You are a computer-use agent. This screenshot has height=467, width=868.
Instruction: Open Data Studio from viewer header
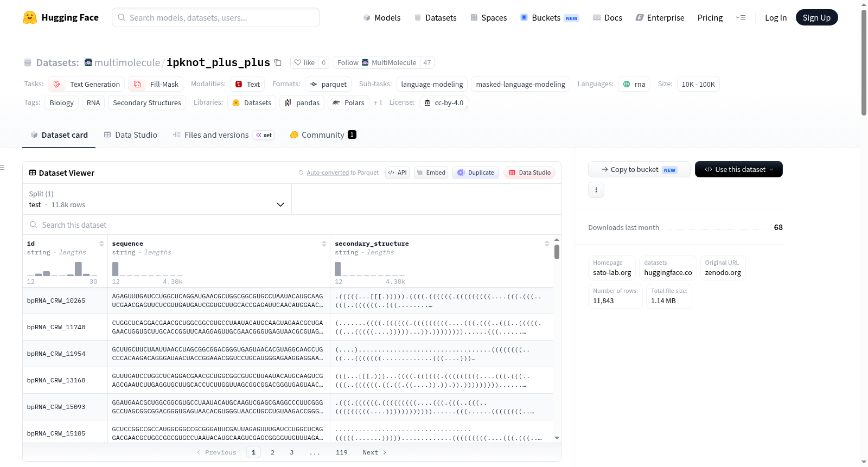(x=529, y=172)
